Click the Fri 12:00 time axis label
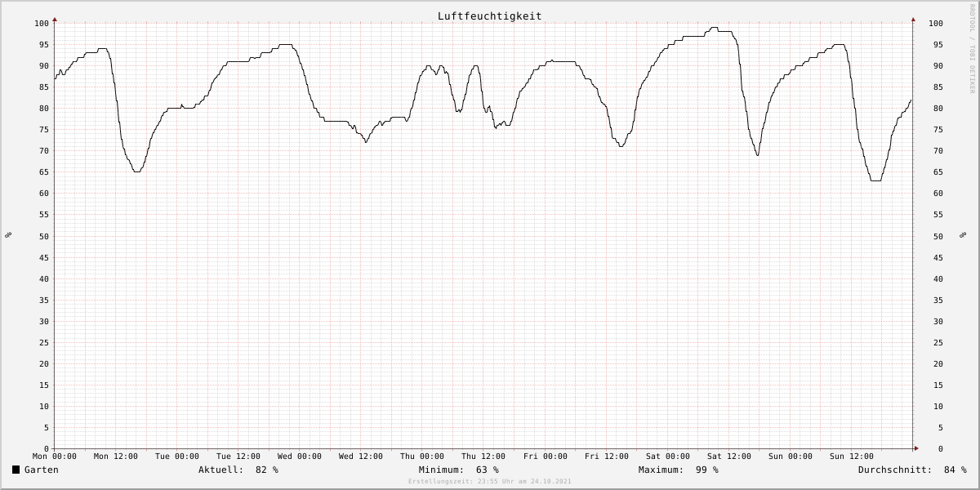The width and height of the screenshot is (980, 490). [607, 457]
